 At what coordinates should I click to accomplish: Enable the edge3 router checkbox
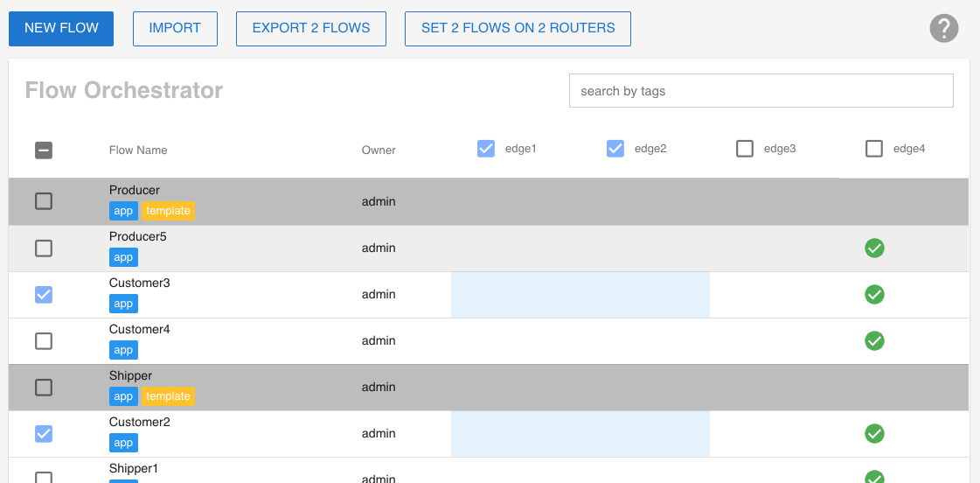(x=745, y=149)
